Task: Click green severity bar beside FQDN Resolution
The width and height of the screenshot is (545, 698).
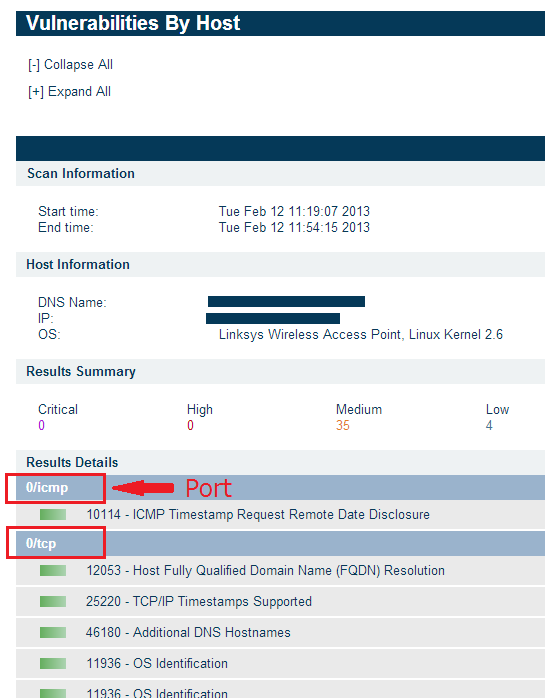Action: pyautogui.click(x=53, y=571)
